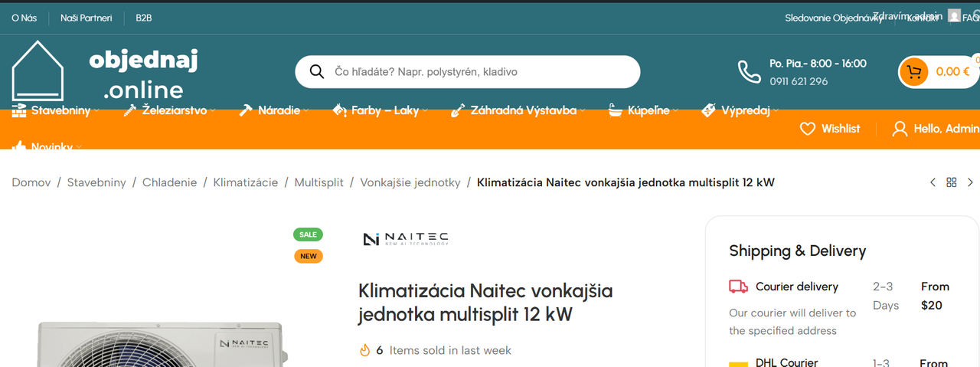Go to Vonkajšie jednotky breadcrumb

[410, 182]
